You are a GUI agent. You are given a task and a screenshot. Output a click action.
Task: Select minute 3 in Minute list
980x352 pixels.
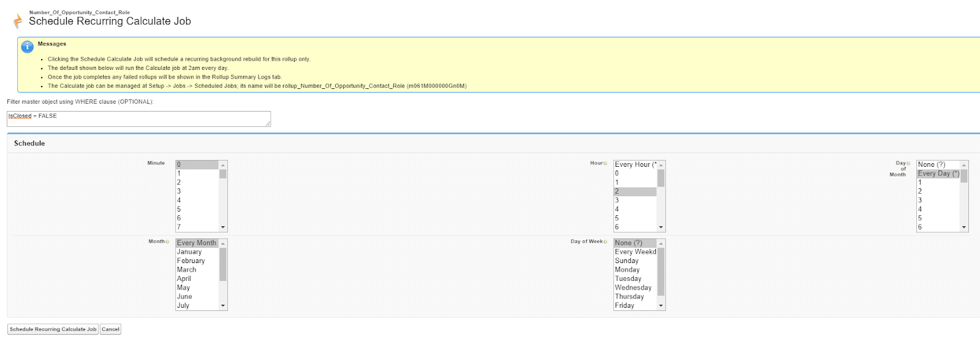pyautogui.click(x=197, y=191)
